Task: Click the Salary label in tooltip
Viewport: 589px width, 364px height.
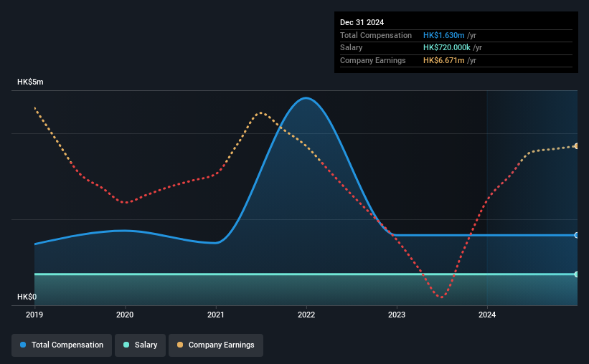Action: 352,48
